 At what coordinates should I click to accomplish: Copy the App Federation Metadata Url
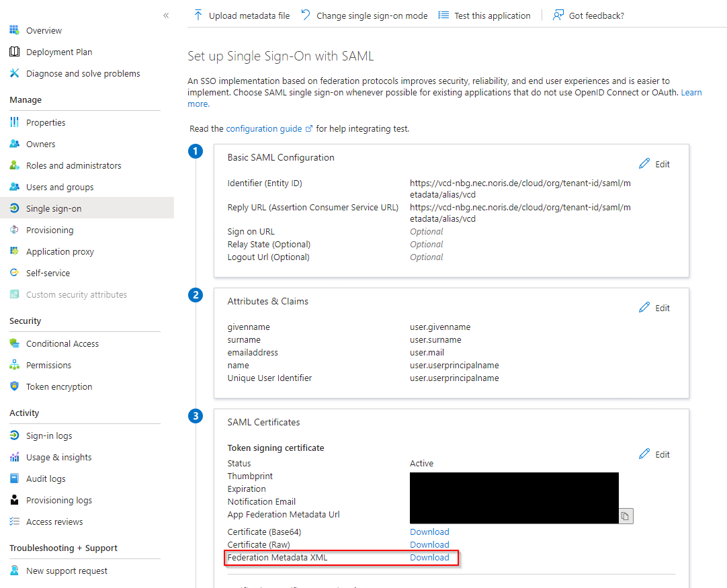point(626,515)
